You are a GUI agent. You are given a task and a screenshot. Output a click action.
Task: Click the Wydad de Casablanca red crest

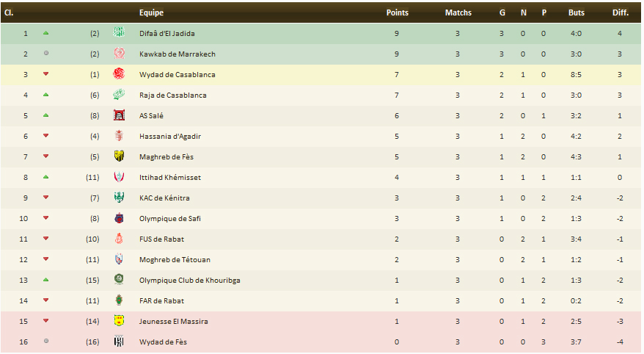tap(119, 74)
